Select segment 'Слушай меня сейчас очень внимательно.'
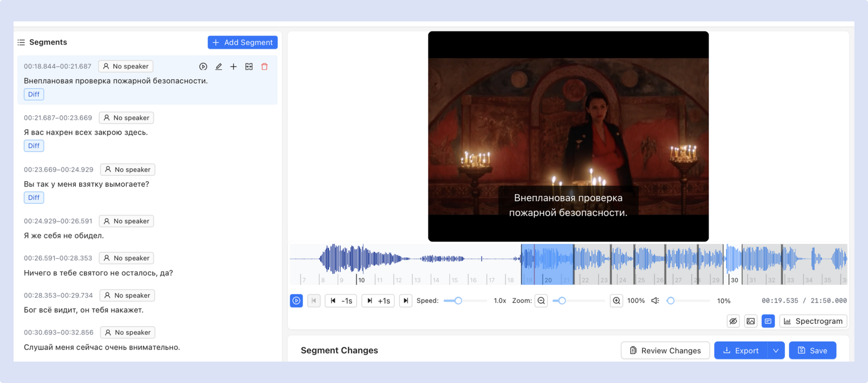This screenshot has height=383, width=868. [x=102, y=347]
